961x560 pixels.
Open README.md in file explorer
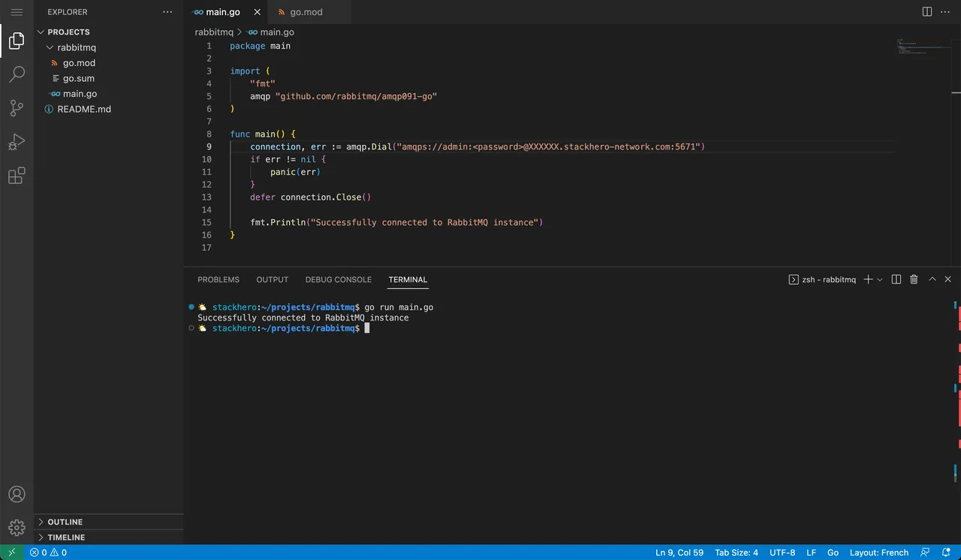(x=108, y=109)
